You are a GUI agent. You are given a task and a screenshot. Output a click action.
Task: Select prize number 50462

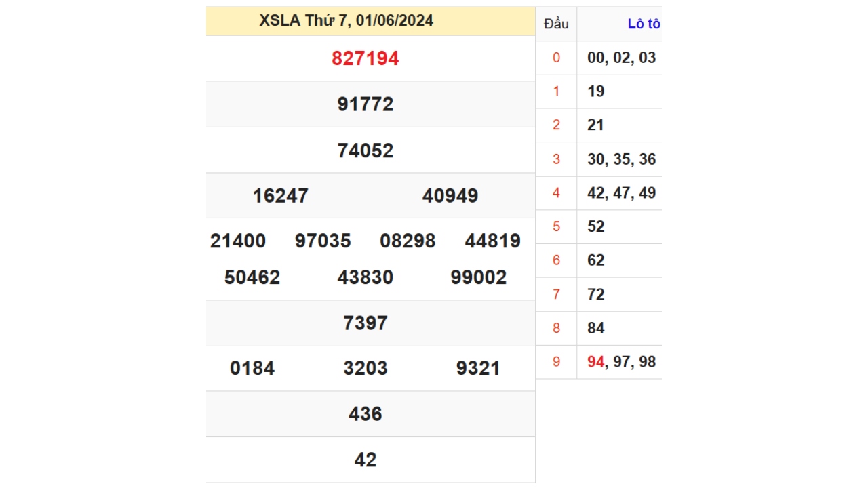click(x=252, y=278)
